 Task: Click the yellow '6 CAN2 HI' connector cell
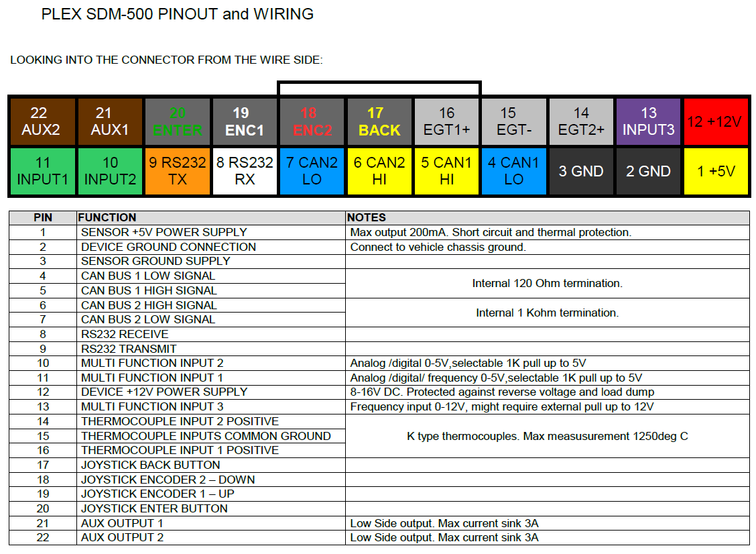pos(379,171)
